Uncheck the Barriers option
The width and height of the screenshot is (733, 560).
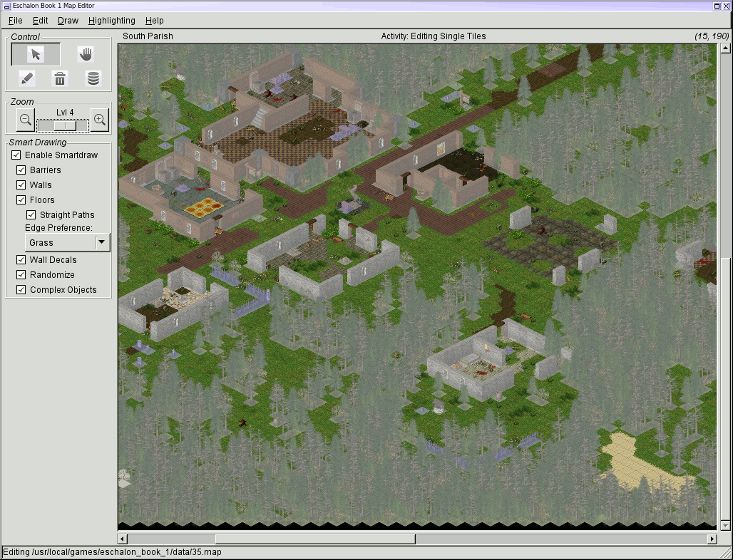21,170
